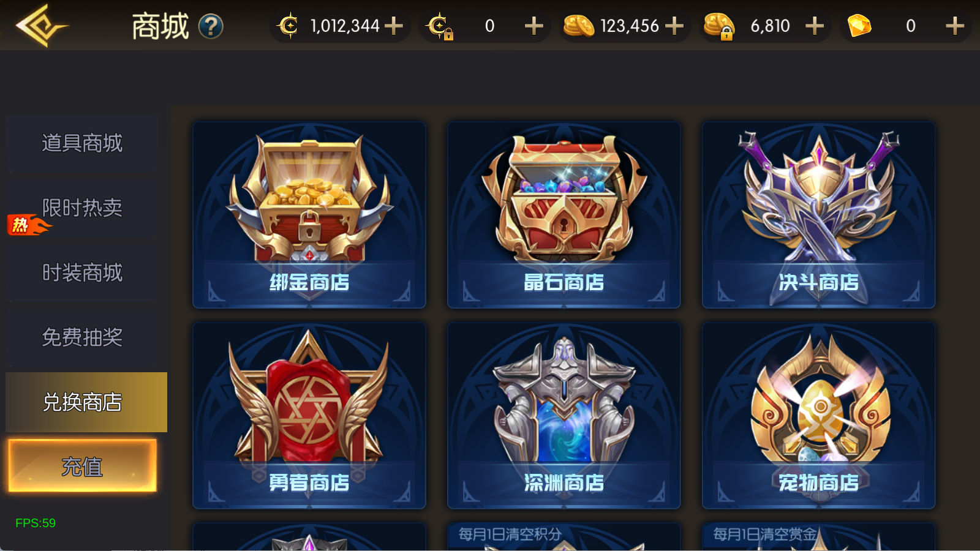Add locked gold next to 6,810
Viewport: 980px width, 551px height.
click(815, 26)
